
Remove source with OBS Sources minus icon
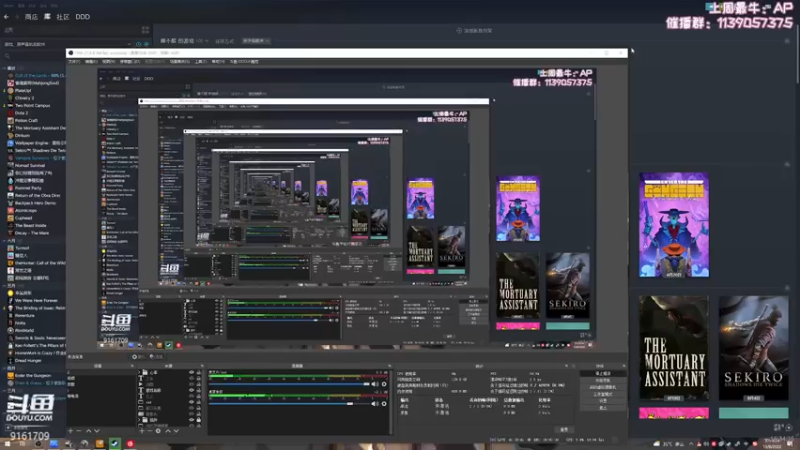pos(149,431)
